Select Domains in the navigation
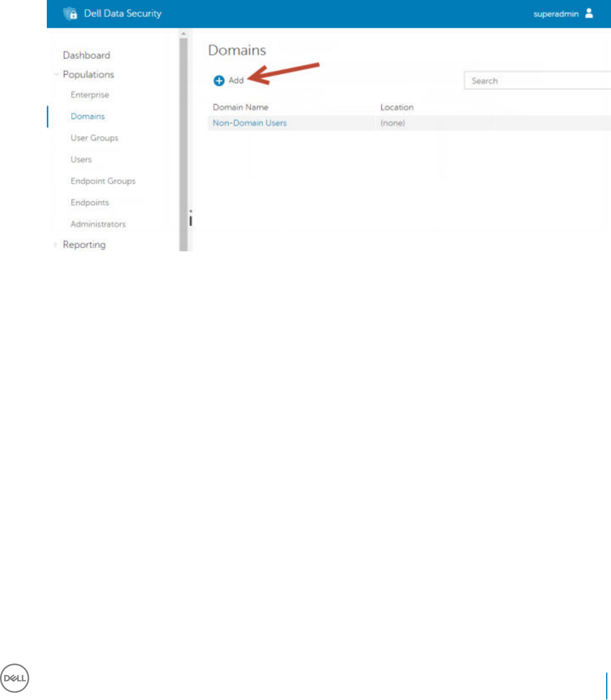The height and width of the screenshot is (700, 611). point(88,116)
